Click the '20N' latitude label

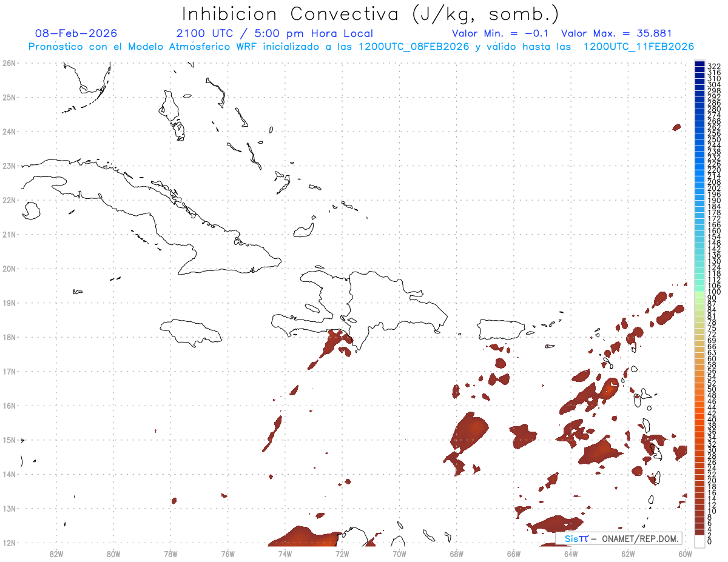click(9, 269)
